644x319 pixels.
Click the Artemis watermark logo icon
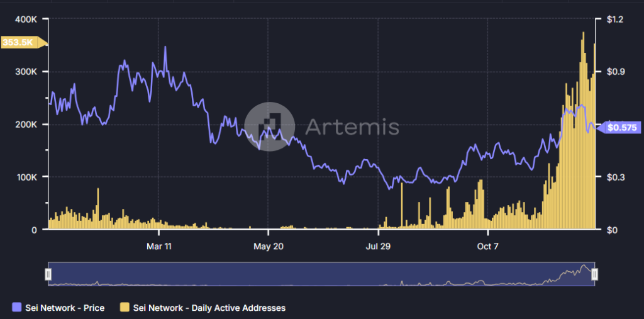tap(269, 126)
